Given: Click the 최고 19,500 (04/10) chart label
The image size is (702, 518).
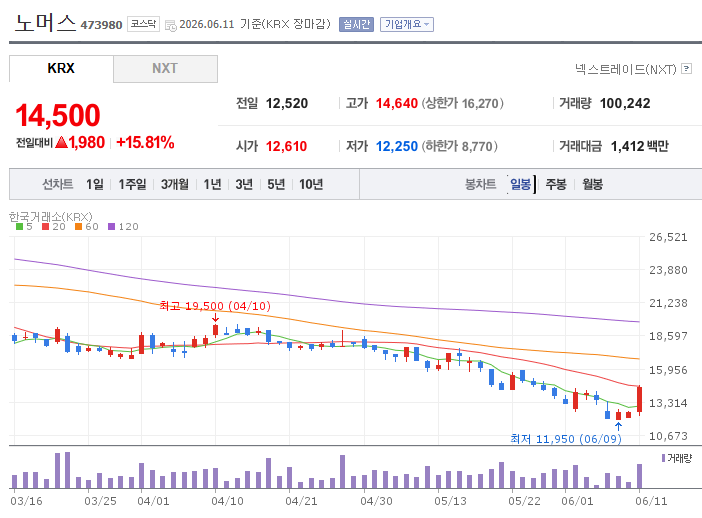Looking at the screenshot, I should click(x=215, y=306).
